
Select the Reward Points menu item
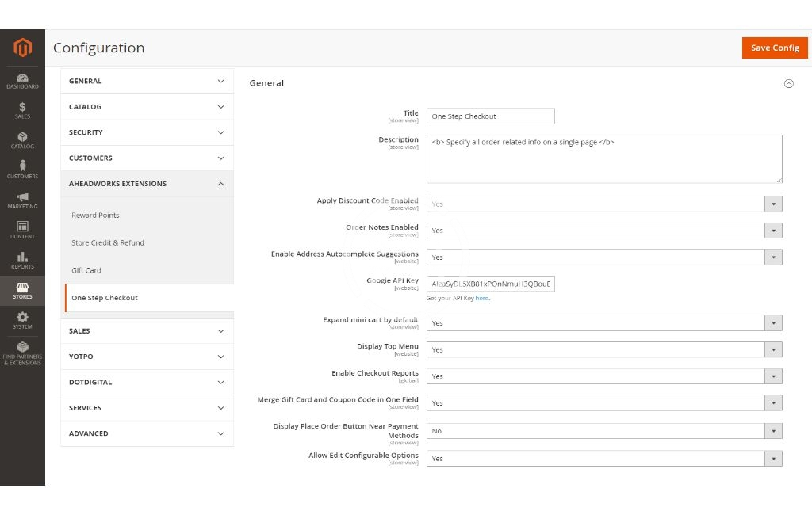coord(95,216)
